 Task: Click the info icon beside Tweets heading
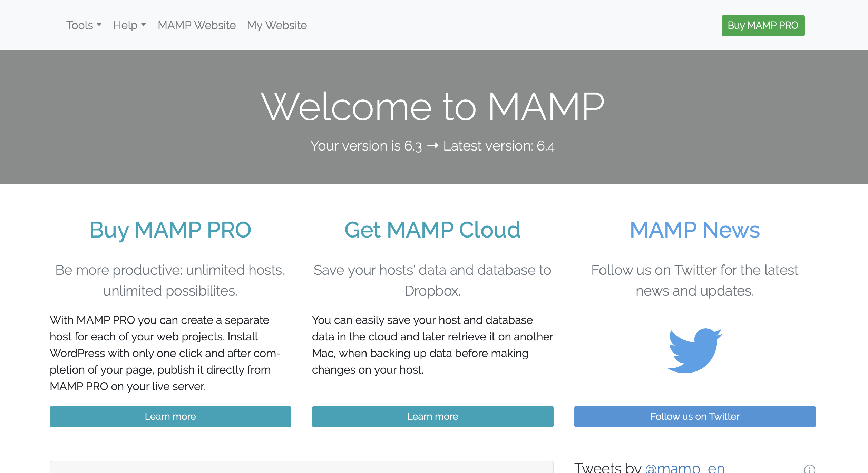[x=809, y=469]
